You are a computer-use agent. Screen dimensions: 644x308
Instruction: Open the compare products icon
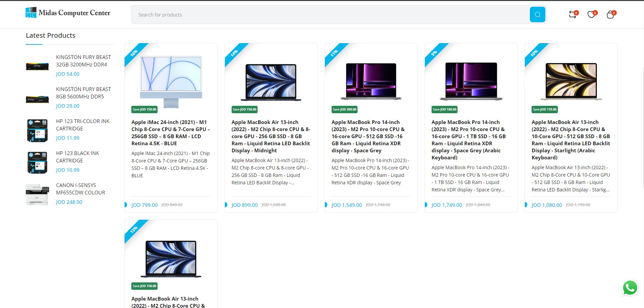click(x=573, y=14)
